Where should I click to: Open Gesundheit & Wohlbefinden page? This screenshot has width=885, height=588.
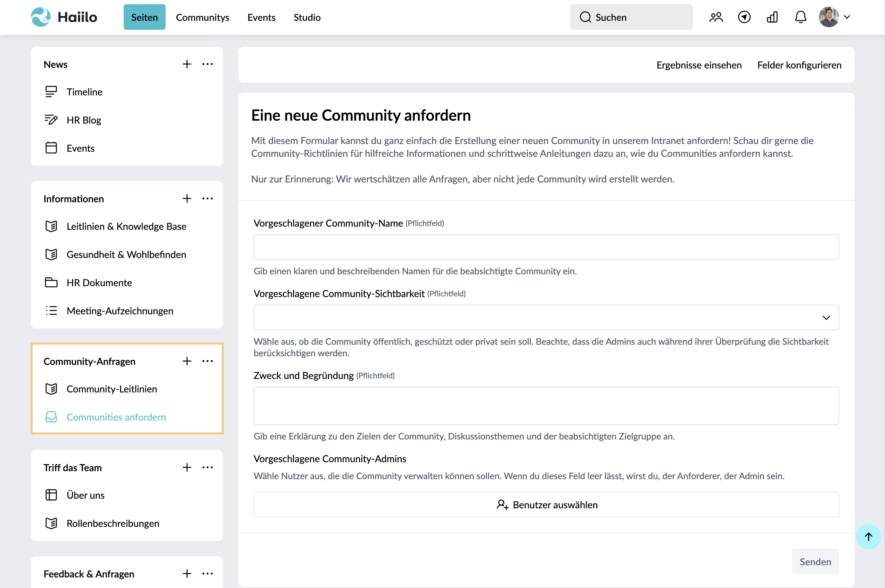(x=127, y=254)
